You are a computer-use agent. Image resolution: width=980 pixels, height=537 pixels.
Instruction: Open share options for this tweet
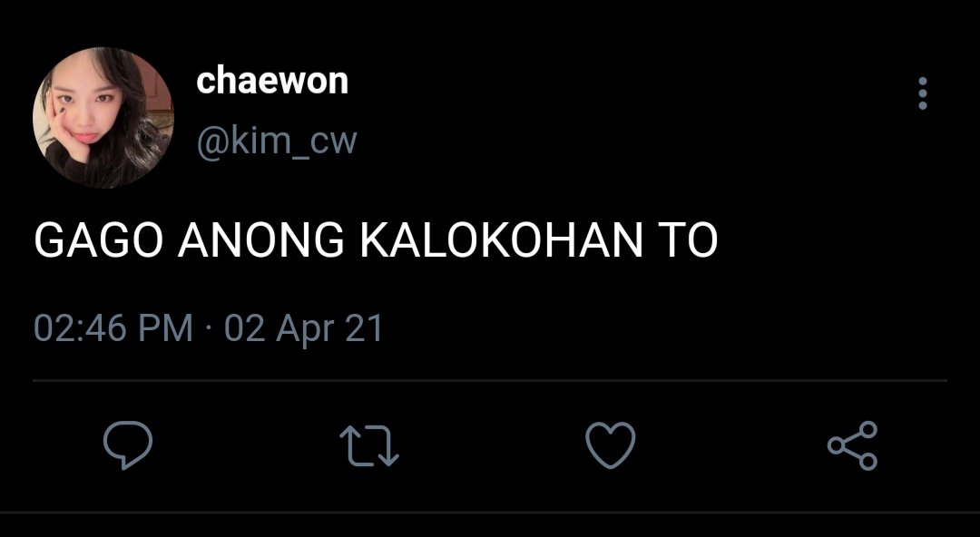coord(852,445)
